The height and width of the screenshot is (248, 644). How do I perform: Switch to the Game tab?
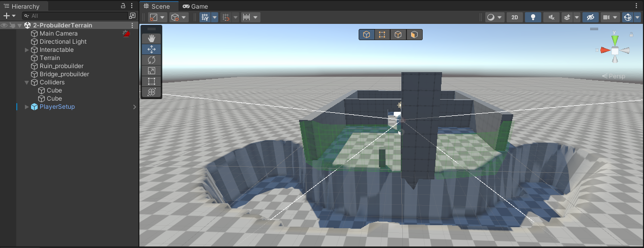pyautogui.click(x=196, y=6)
